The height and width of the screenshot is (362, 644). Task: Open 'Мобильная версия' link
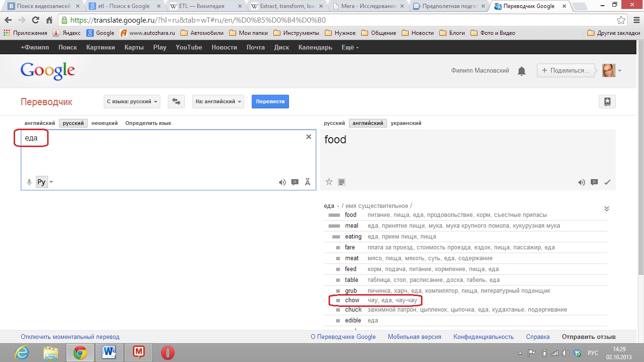(x=414, y=337)
